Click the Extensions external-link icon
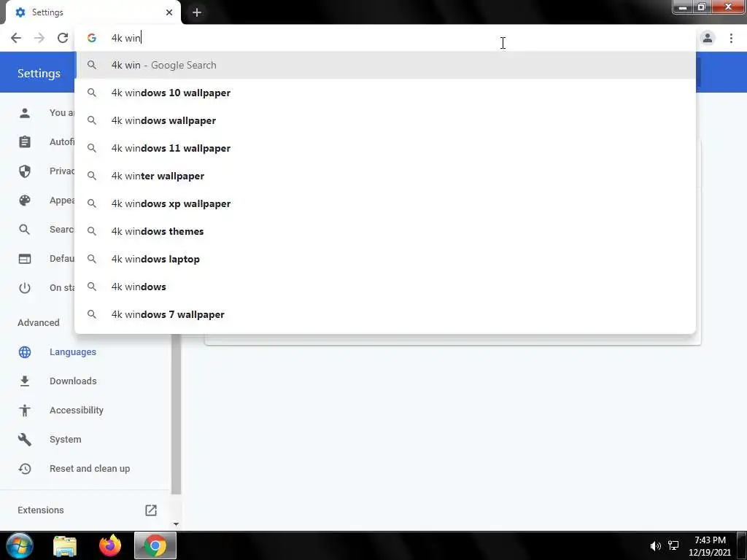Viewport: 747px width, 560px height. (x=151, y=510)
